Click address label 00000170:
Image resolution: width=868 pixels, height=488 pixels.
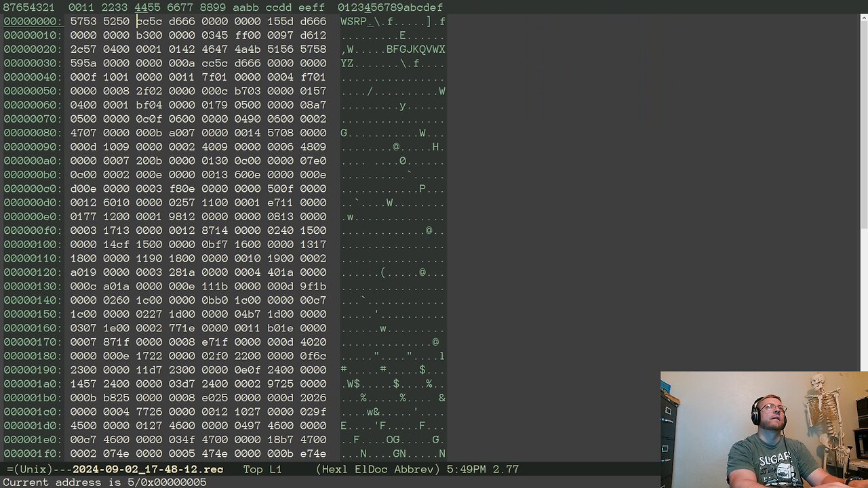pos(33,342)
